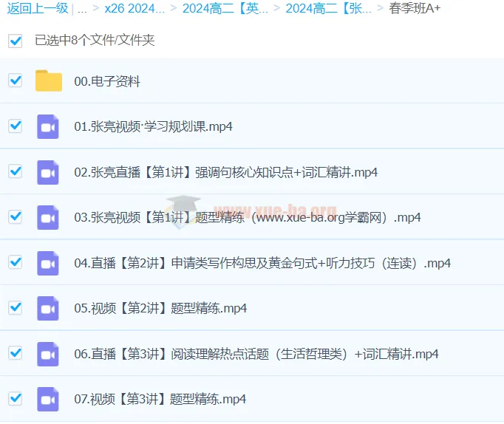The height and width of the screenshot is (424, 504).
Task: Toggle the select-all checkbox beside 已选中8个文件/文件夹
Action: pos(15,41)
